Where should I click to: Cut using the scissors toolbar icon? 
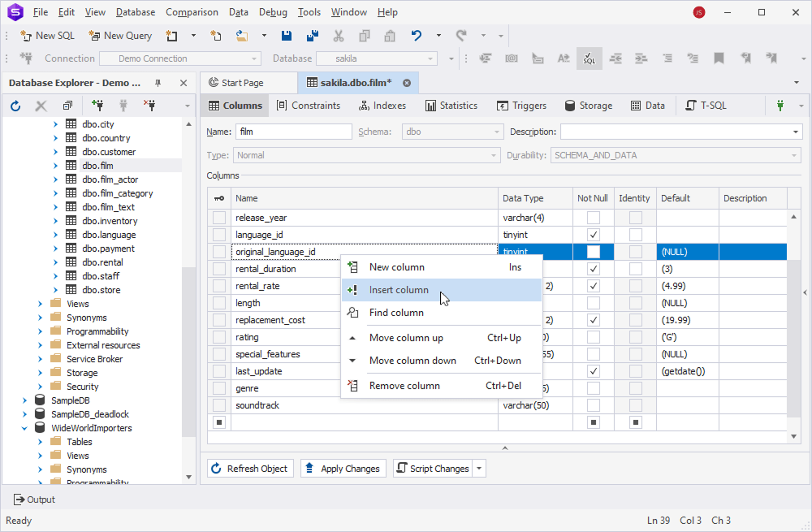click(338, 35)
